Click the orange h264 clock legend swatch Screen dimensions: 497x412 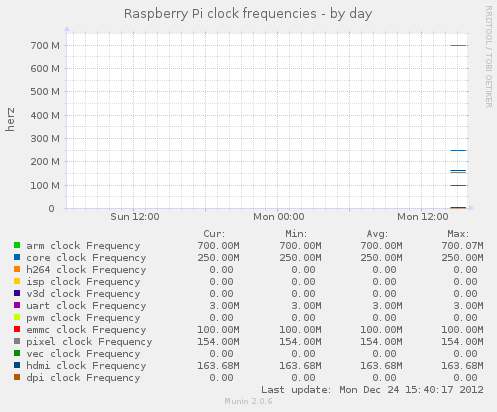tap(17, 269)
